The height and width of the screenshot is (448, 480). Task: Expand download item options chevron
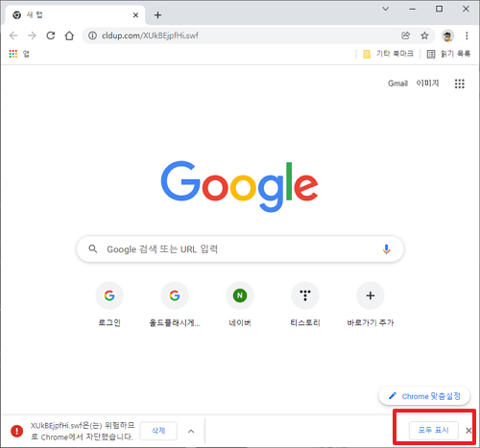point(191,431)
